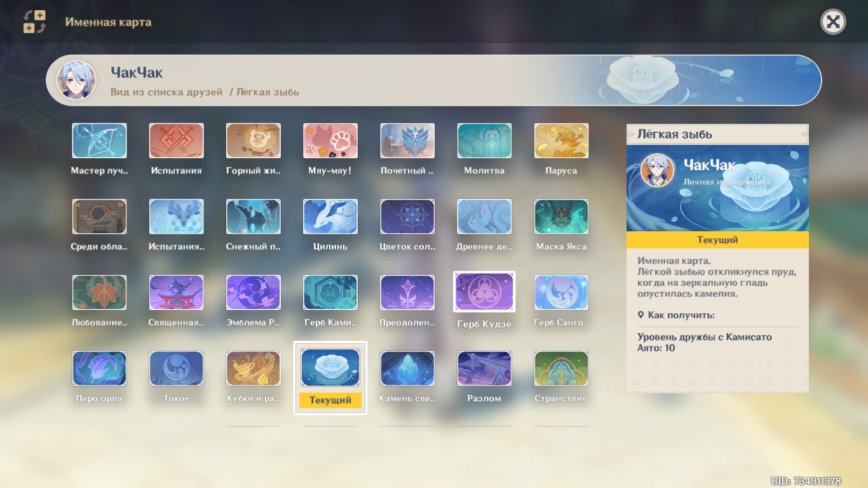Choose the Маска Якса namecard
The height and width of the screenshot is (488, 868).
point(561,217)
